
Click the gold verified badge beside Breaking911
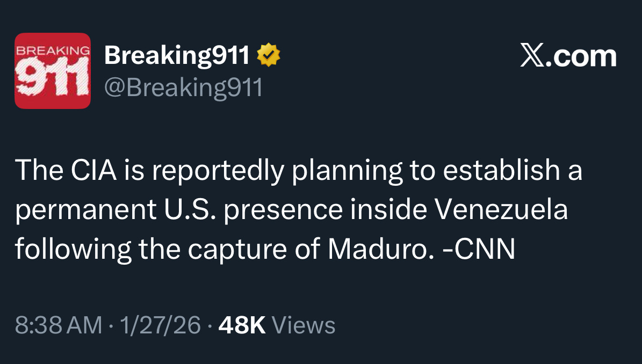[269, 55]
